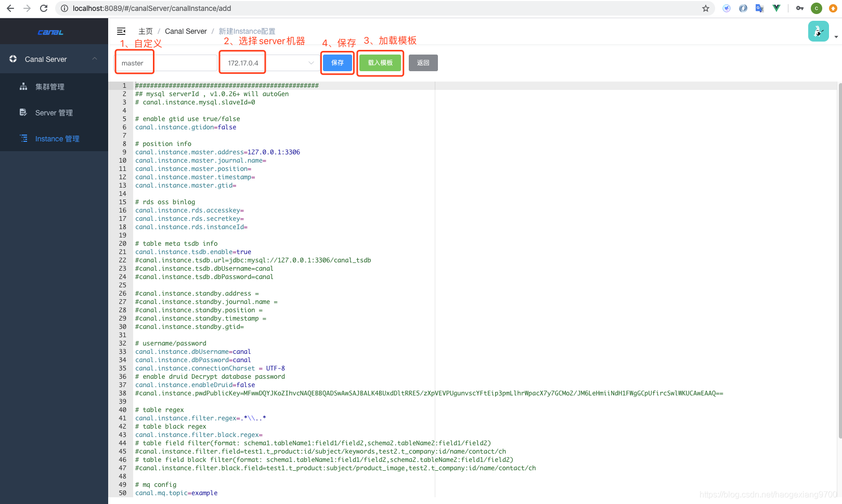Open the user avatar menu
This screenshot has width=842, height=504.
point(818,31)
